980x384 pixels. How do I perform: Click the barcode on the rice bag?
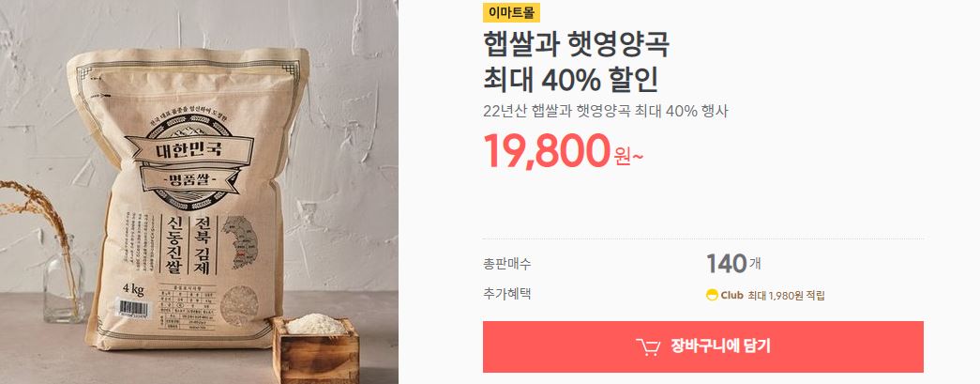click(133, 308)
